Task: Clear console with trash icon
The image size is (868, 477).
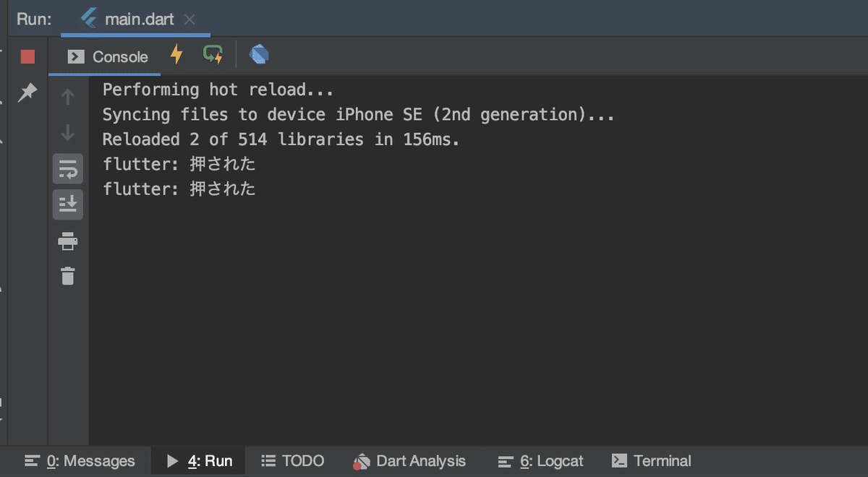Action: pos(68,275)
